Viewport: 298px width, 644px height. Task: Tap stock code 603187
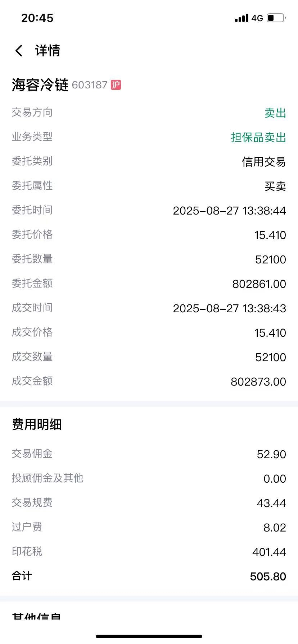[90, 85]
